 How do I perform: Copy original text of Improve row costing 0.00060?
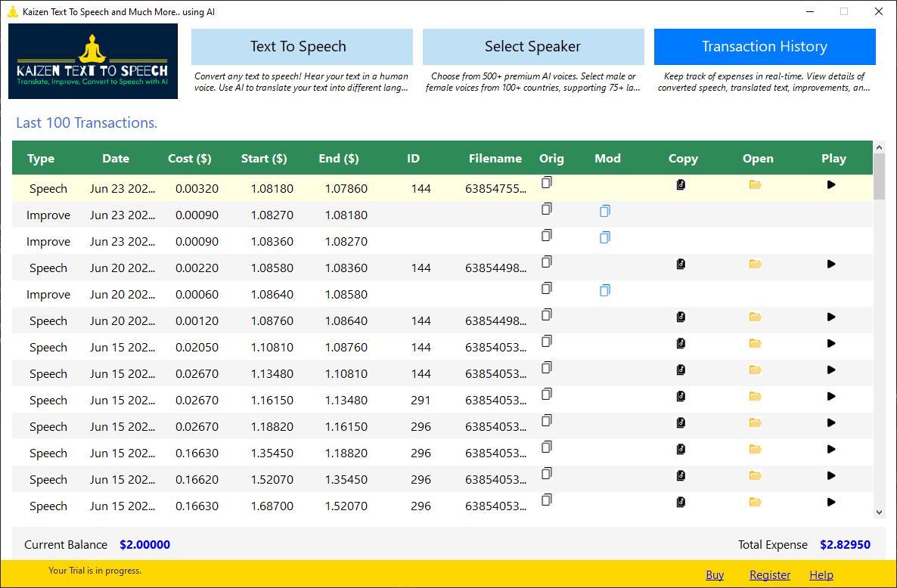(x=547, y=288)
